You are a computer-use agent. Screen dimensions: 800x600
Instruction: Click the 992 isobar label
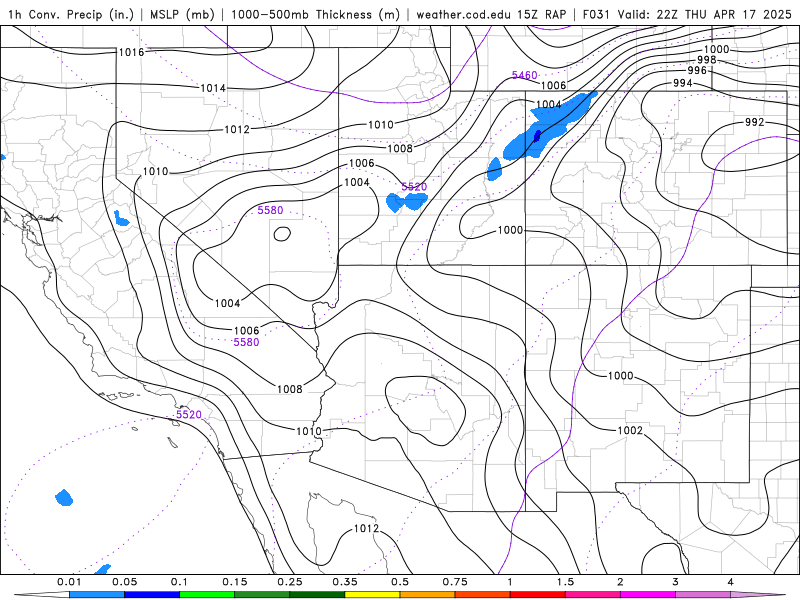[x=755, y=122]
